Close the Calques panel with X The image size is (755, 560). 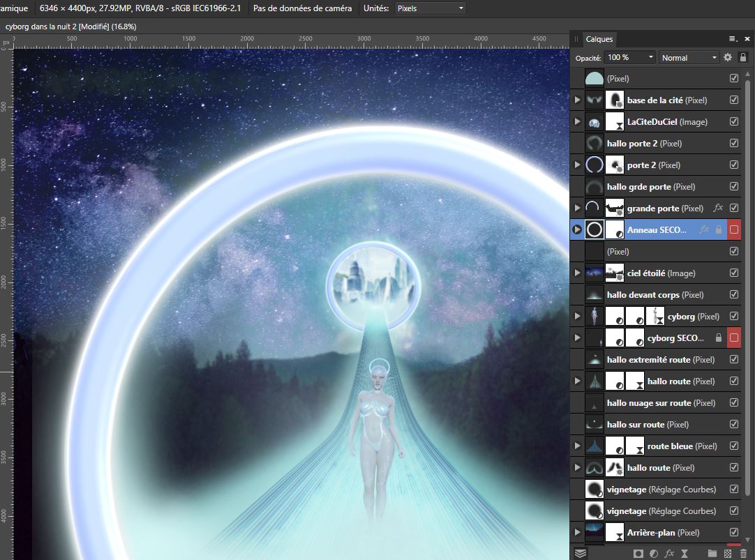click(747, 39)
